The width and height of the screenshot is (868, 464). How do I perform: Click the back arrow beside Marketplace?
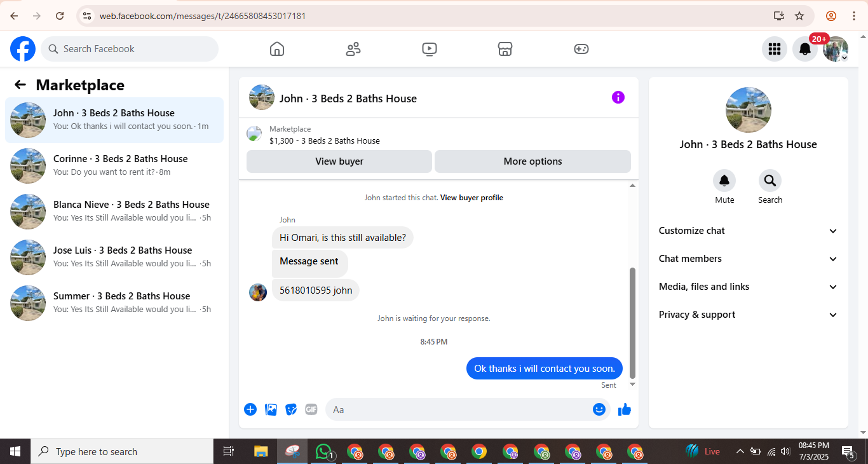point(20,85)
